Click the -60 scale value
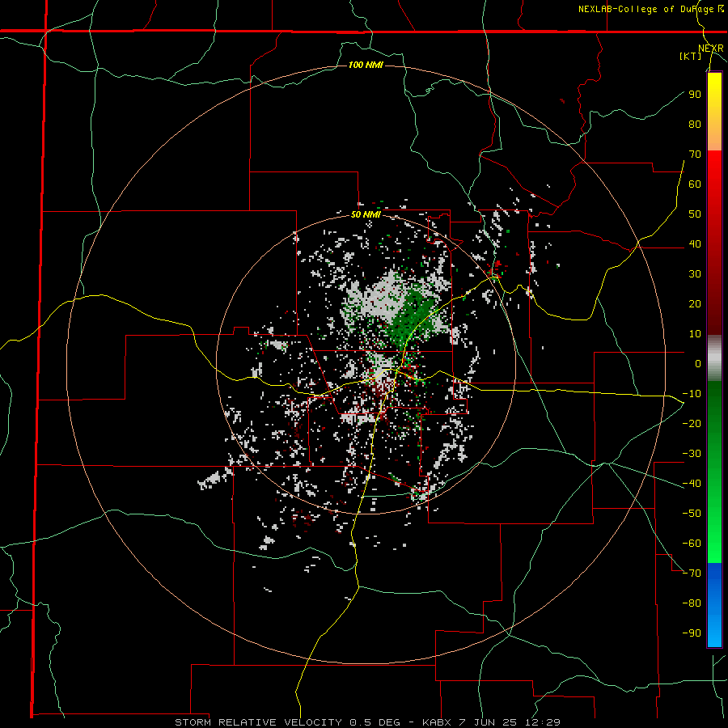This screenshot has height=728, width=728. (x=692, y=544)
